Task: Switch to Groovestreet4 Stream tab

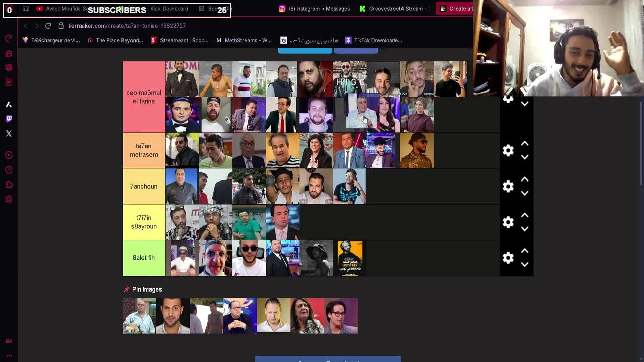Action: coord(394,9)
